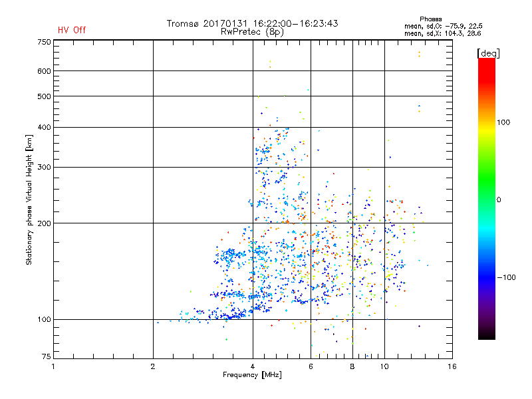The width and height of the screenshot is (532, 399).
Task: Click the y-axis label "300"
Action: click(44, 168)
